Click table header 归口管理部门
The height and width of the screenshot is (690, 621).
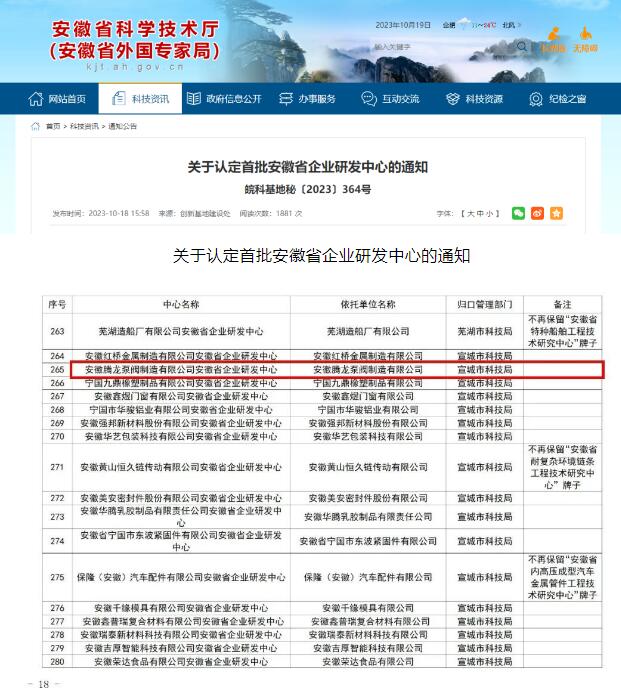[485, 305]
